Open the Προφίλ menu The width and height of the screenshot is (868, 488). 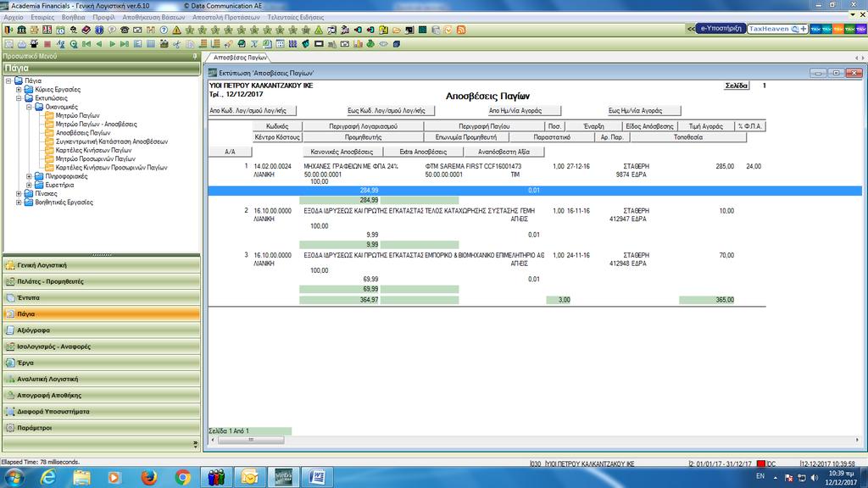click(x=103, y=17)
